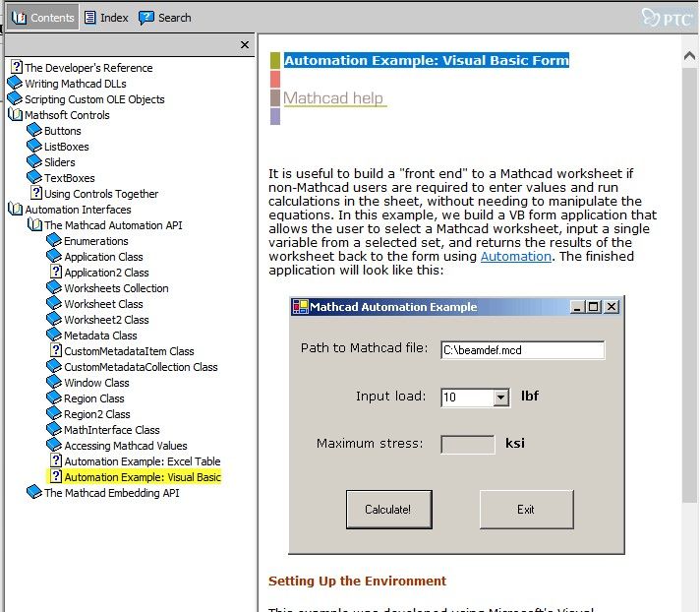Close the contents navigation pane
This screenshot has height=612, width=700.
(244, 44)
